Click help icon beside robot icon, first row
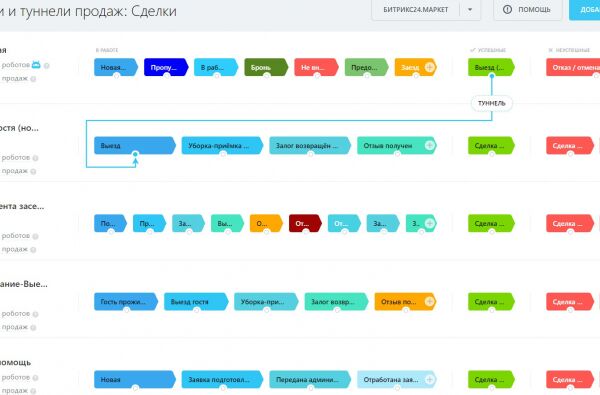This screenshot has height=395, width=600. click(46, 65)
